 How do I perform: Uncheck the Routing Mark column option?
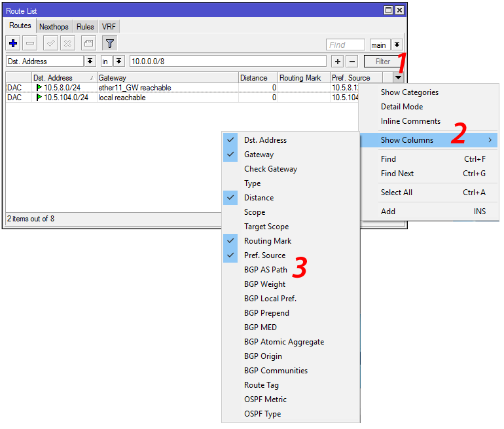pyautogui.click(x=268, y=241)
